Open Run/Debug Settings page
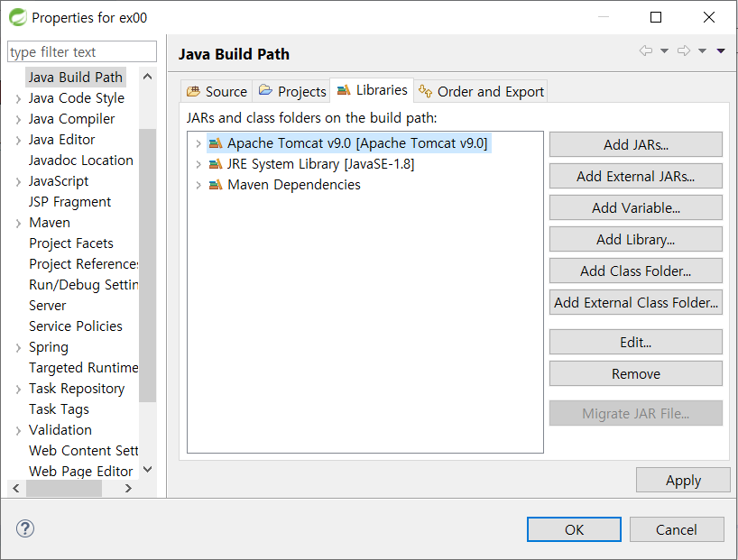738x560 pixels. pyautogui.click(x=83, y=285)
